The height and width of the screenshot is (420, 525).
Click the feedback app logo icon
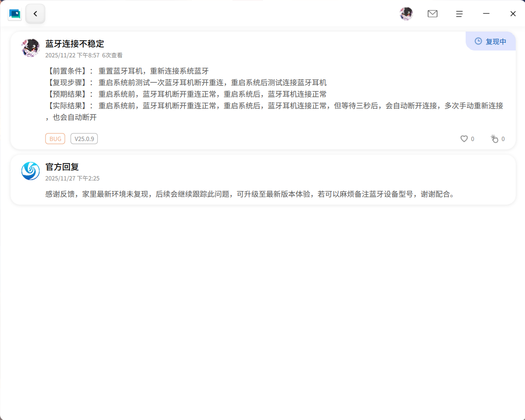click(15, 14)
